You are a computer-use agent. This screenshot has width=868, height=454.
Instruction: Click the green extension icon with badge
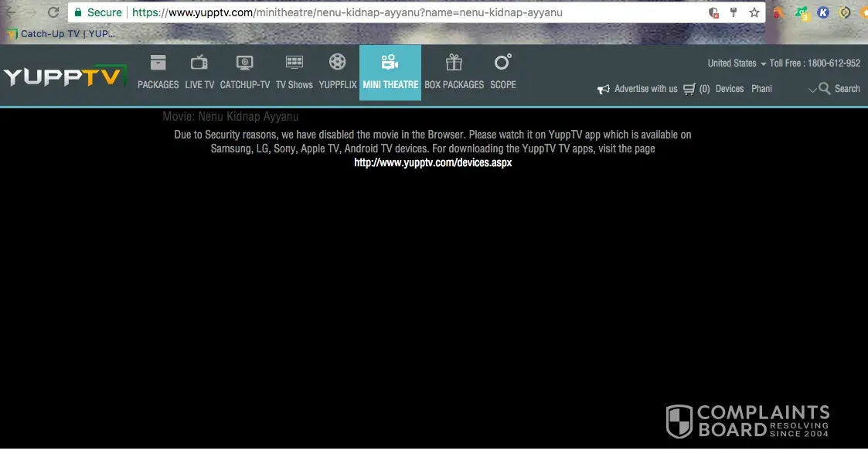802,12
